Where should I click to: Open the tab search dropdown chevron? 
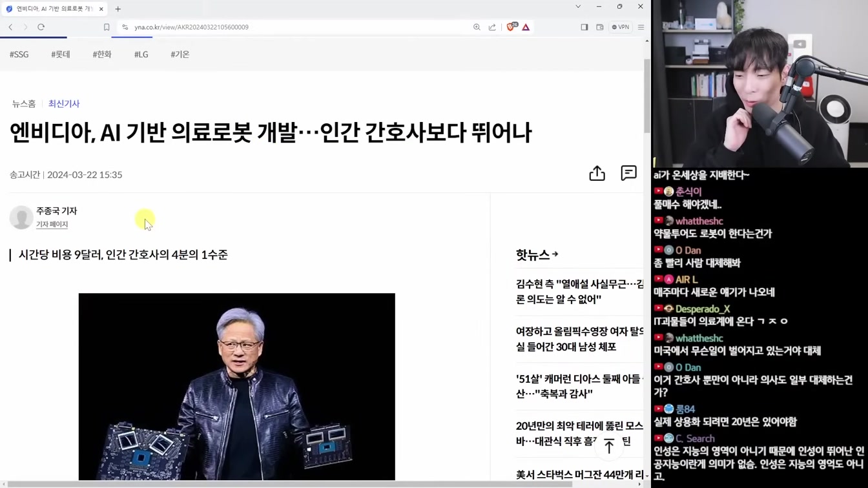pyautogui.click(x=578, y=6)
